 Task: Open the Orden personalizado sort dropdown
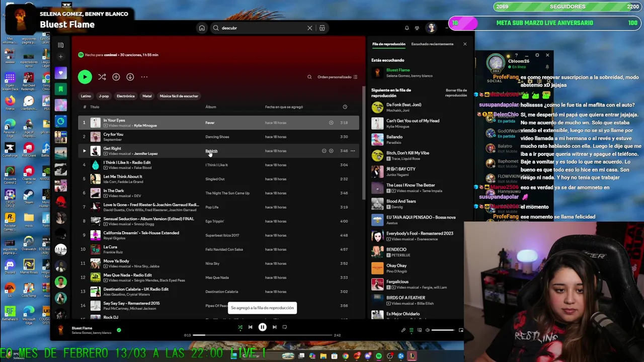click(337, 77)
